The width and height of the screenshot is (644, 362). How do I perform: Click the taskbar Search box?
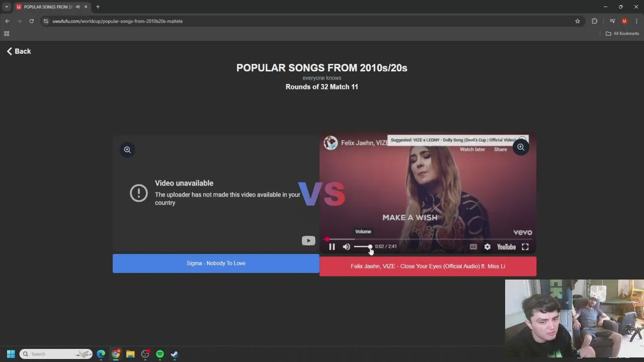click(56, 354)
